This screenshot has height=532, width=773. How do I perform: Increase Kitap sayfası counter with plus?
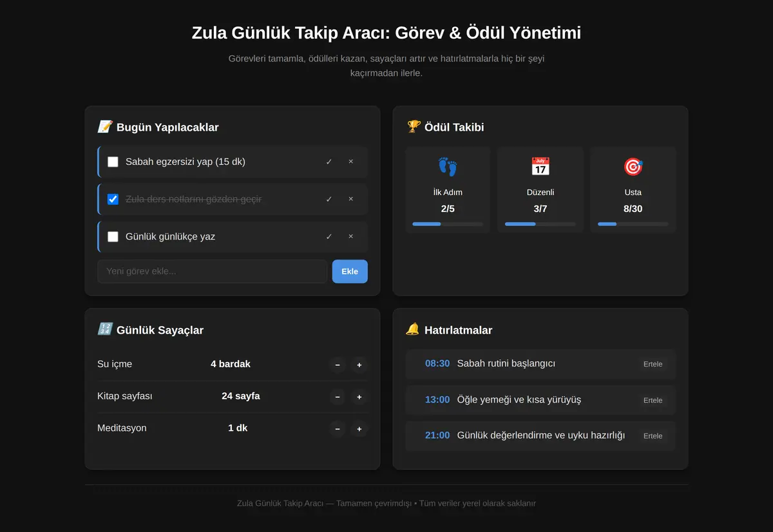click(359, 397)
